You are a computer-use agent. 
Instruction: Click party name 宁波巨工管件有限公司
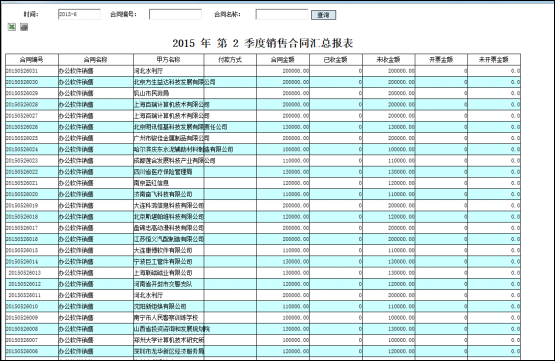[x=163, y=262]
